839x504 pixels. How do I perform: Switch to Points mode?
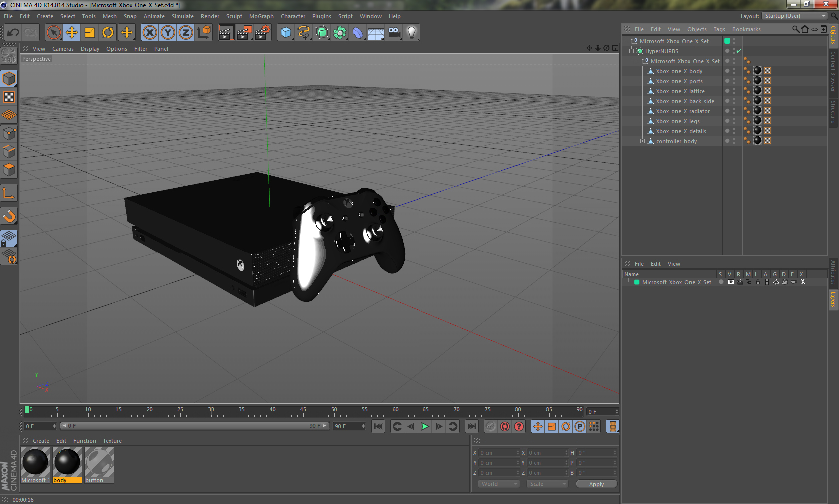pyautogui.click(x=9, y=134)
